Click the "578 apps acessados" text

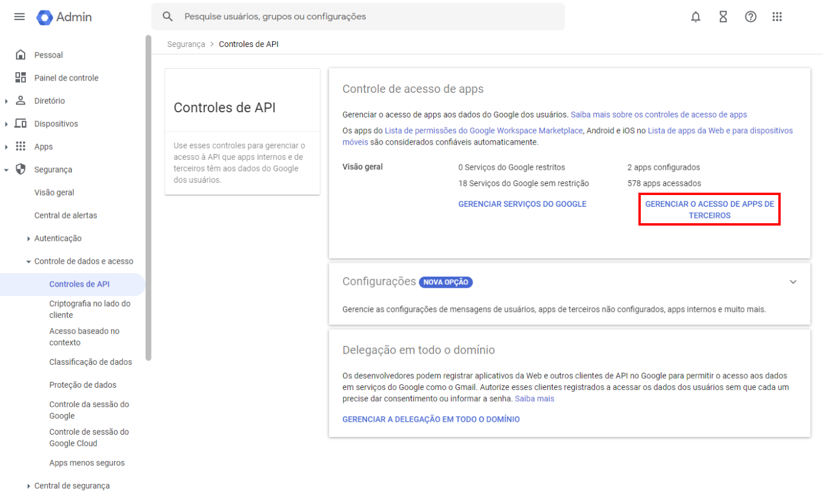click(664, 183)
